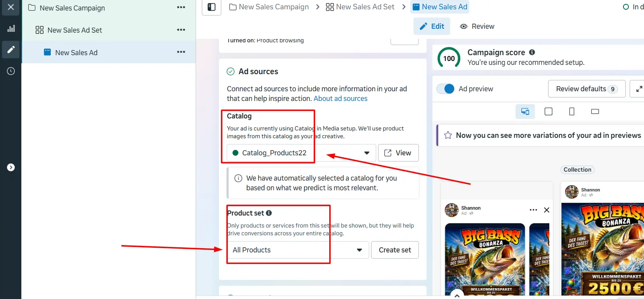Viewport: 644px width, 299px height.
Task: Click the 100 campaign score circle
Action: point(449,59)
